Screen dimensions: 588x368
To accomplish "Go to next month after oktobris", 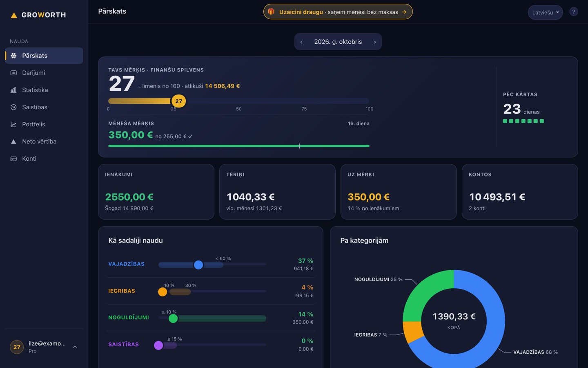I will click(x=375, y=42).
